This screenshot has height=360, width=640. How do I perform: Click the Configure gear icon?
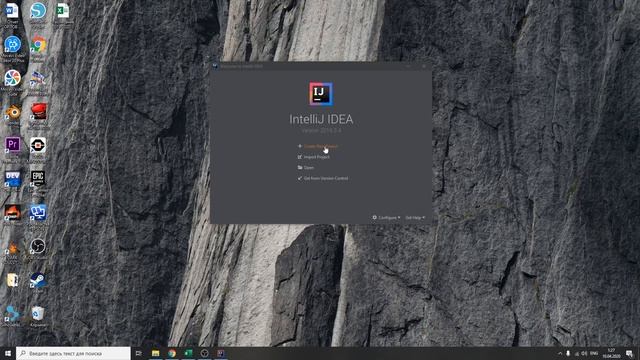[x=374, y=218]
